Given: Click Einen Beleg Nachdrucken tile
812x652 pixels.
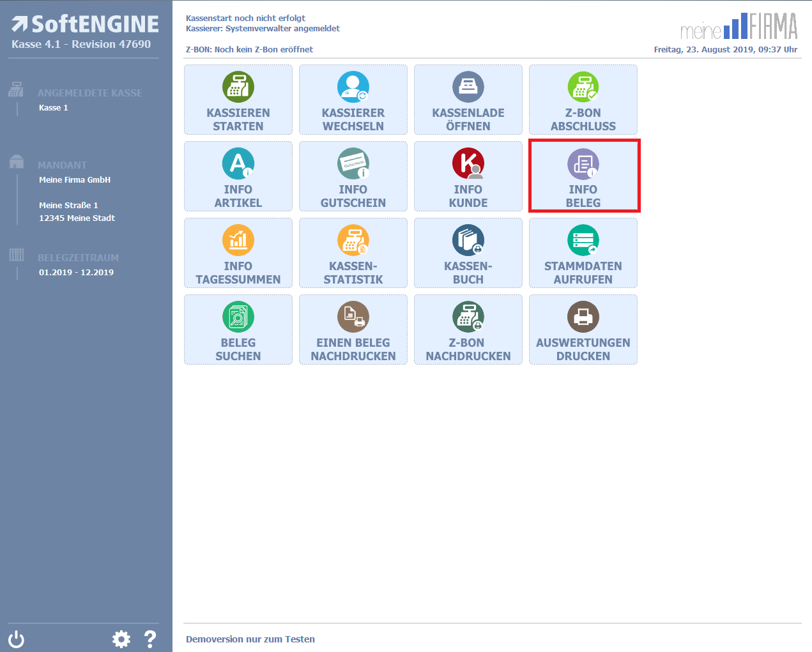Looking at the screenshot, I should [x=353, y=330].
